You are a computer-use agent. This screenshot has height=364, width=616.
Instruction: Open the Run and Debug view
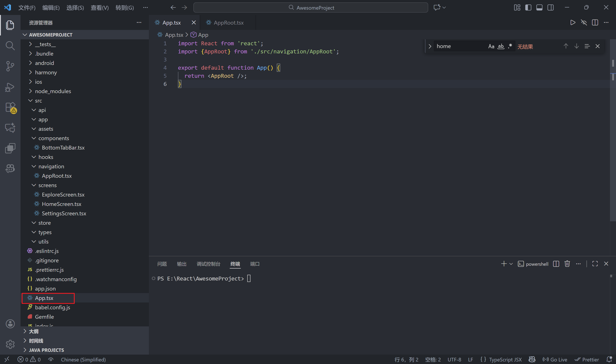pyautogui.click(x=10, y=87)
